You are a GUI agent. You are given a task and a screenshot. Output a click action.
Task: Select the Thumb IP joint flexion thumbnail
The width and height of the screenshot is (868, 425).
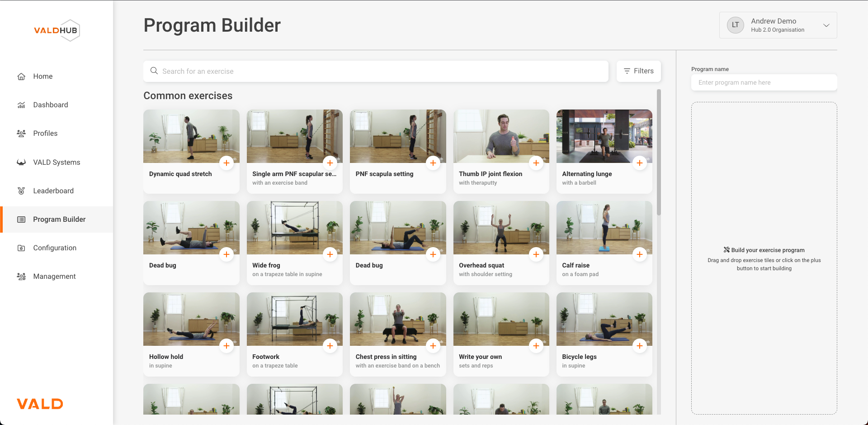click(x=501, y=136)
